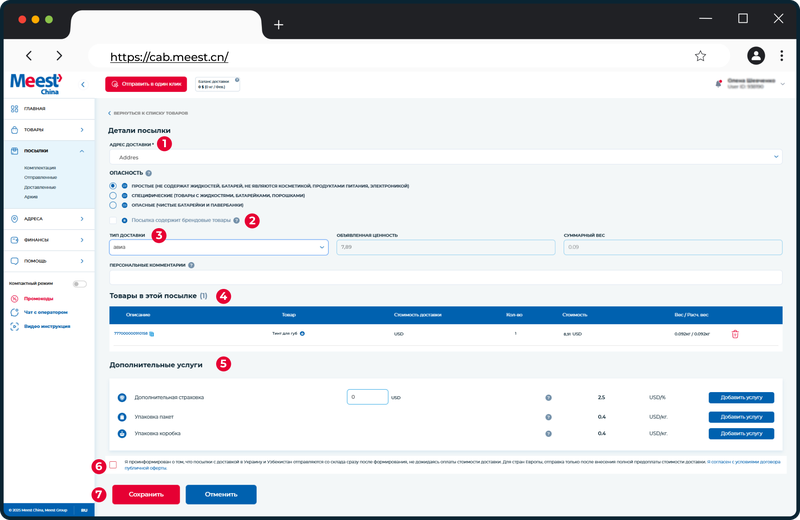Click the Сохранить button

point(146,494)
